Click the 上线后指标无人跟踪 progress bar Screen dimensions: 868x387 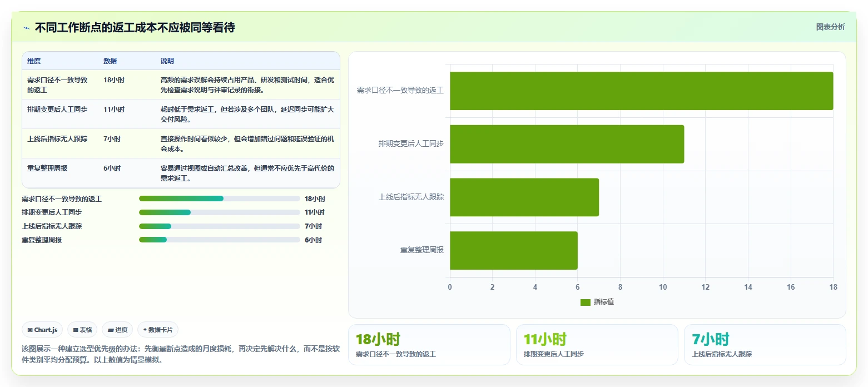219,226
